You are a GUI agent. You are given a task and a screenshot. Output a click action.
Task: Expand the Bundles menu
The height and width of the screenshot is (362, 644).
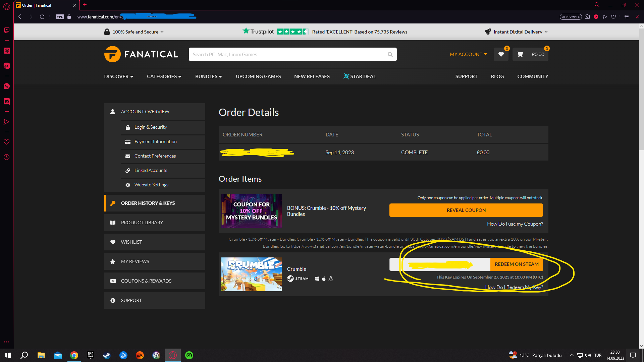click(209, 76)
